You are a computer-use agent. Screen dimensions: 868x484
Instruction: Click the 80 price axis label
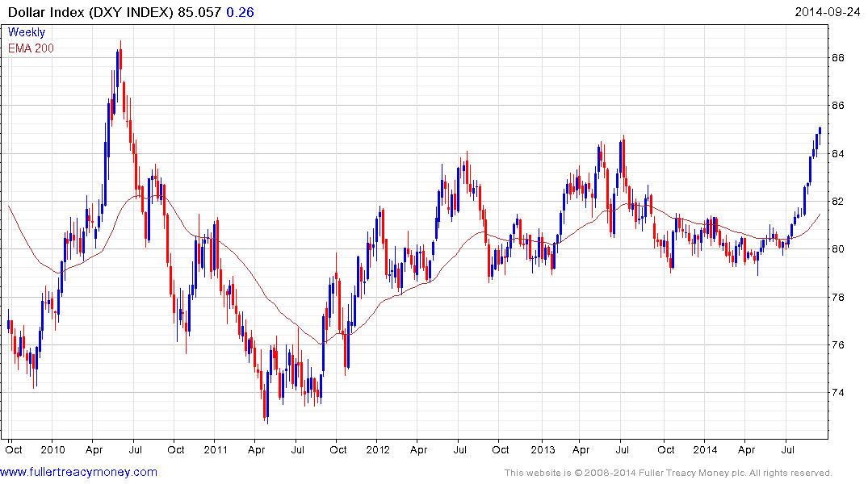pyautogui.click(x=838, y=249)
